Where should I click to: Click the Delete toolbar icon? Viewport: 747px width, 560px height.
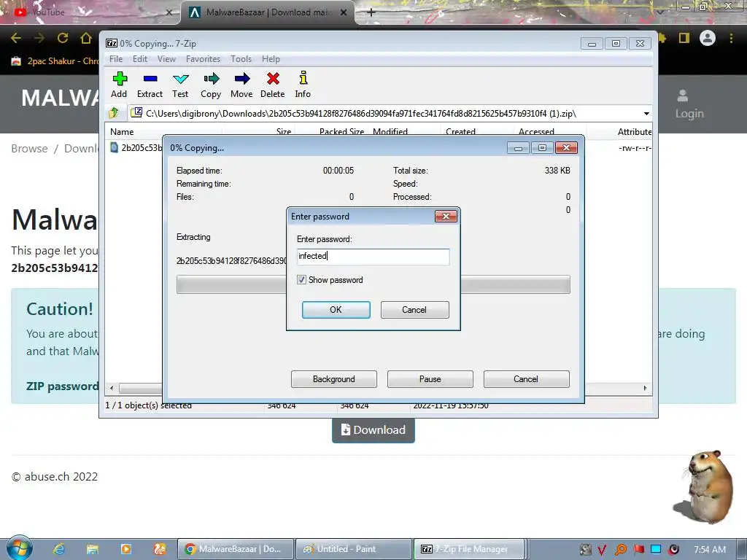pyautogui.click(x=273, y=85)
